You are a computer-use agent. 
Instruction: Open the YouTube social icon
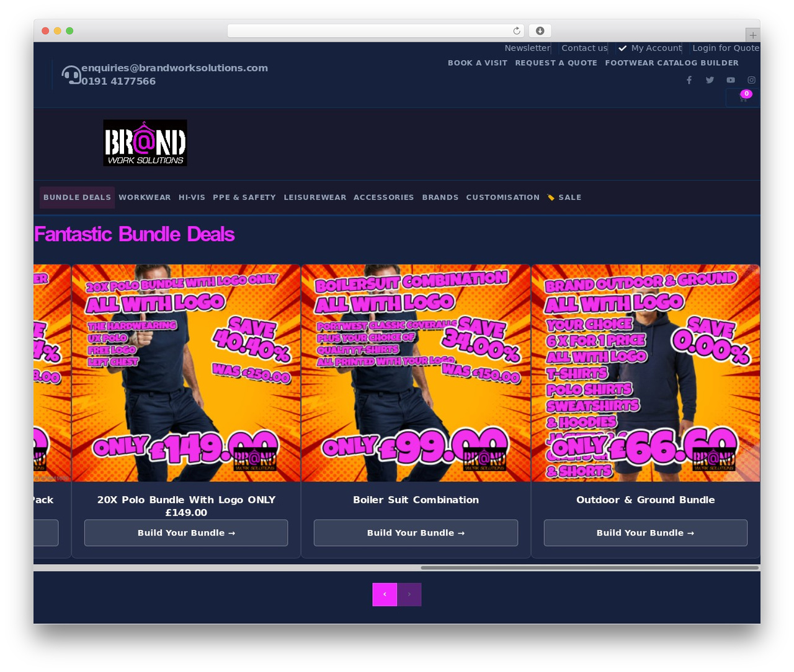click(731, 80)
